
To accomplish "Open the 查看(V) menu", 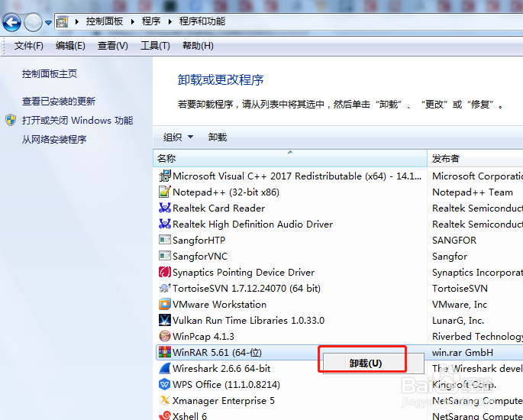I will pos(113,46).
